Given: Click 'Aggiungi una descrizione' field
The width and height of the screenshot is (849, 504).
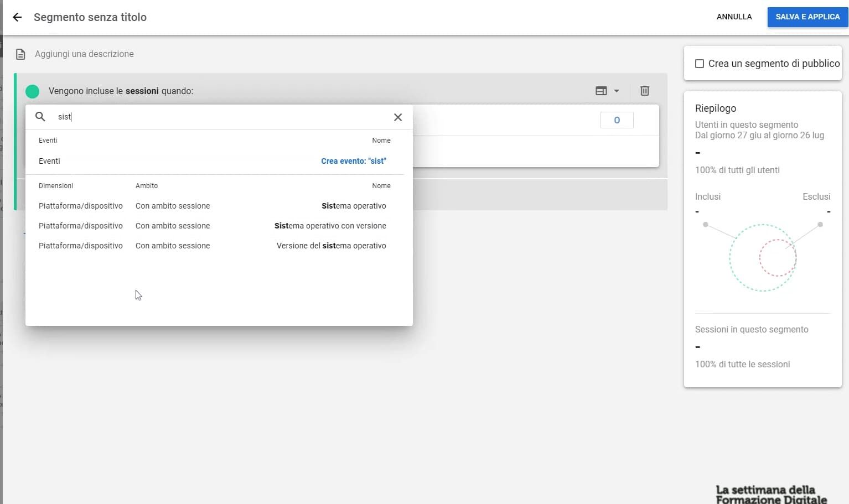Looking at the screenshot, I should [x=84, y=54].
